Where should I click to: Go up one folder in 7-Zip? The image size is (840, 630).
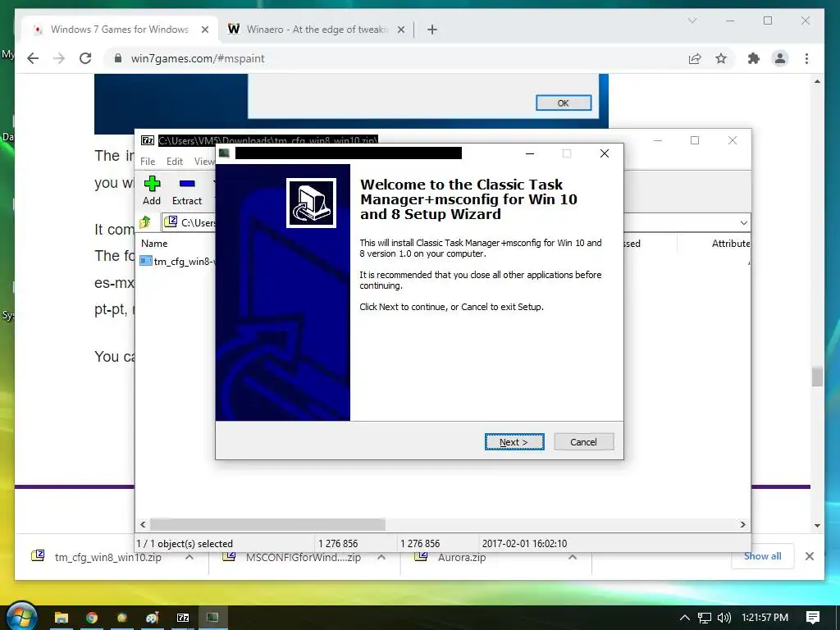click(145, 221)
